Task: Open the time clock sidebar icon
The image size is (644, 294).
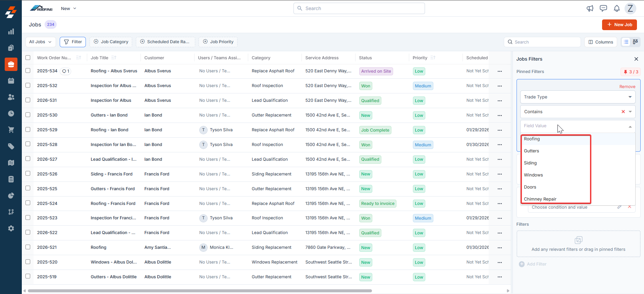Action: [x=11, y=114]
